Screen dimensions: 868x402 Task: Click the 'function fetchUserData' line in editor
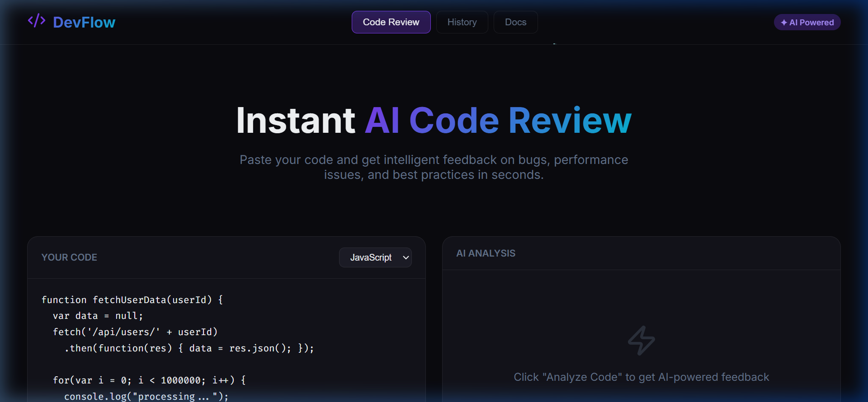pyautogui.click(x=132, y=300)
